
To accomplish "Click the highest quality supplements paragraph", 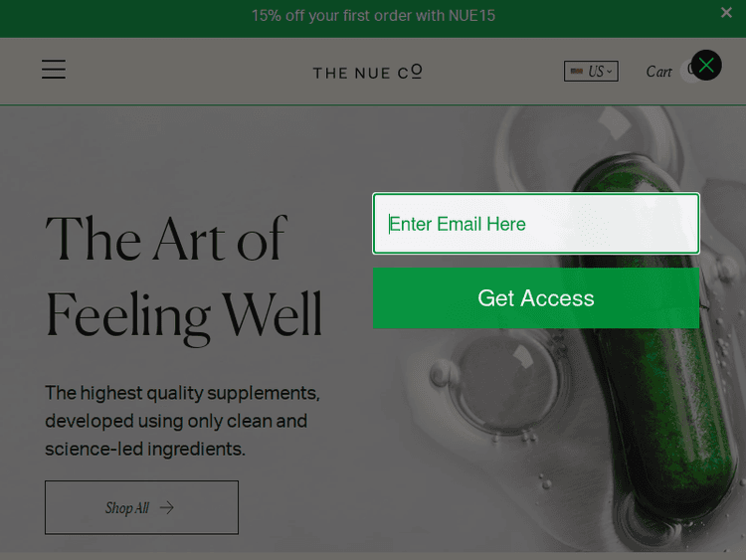I will tap(182, 421).
